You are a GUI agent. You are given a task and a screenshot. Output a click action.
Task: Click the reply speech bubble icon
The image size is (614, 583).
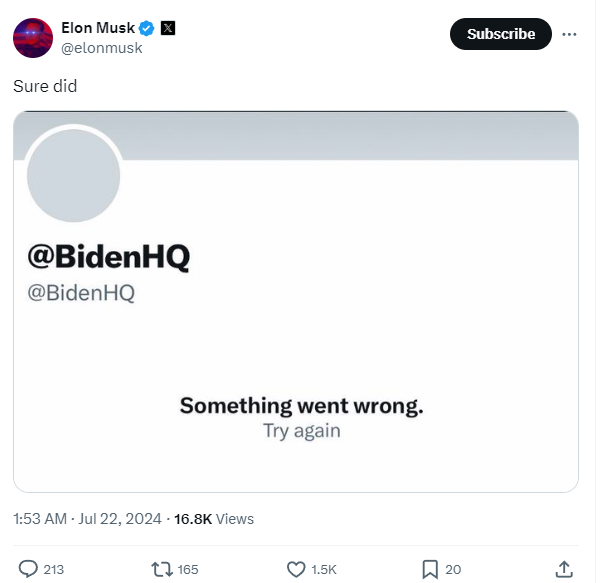(28, 569)
